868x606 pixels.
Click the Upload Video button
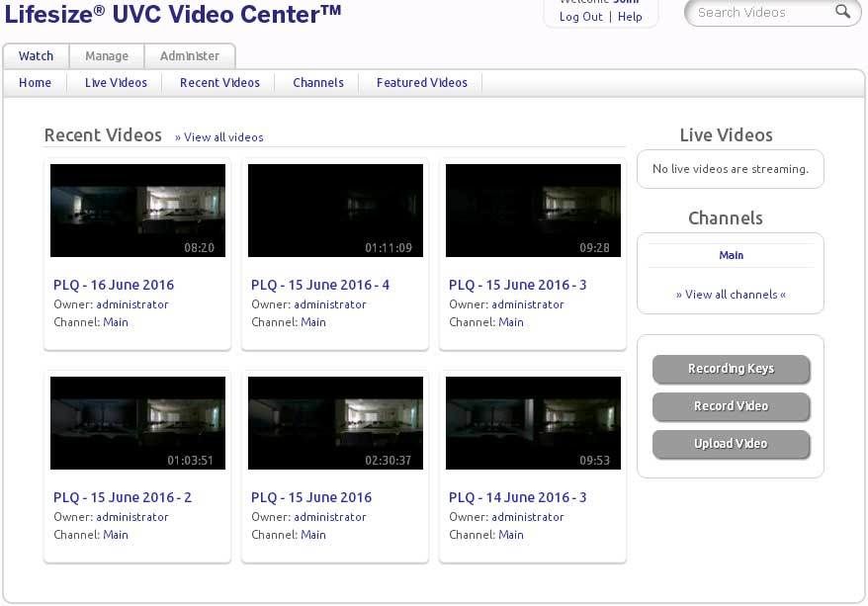(x=731, y=444)
